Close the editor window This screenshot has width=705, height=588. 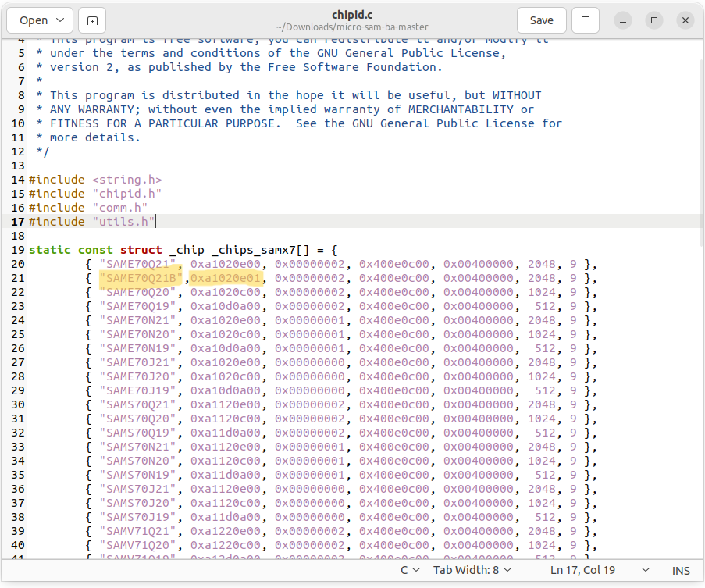(685, 20)
